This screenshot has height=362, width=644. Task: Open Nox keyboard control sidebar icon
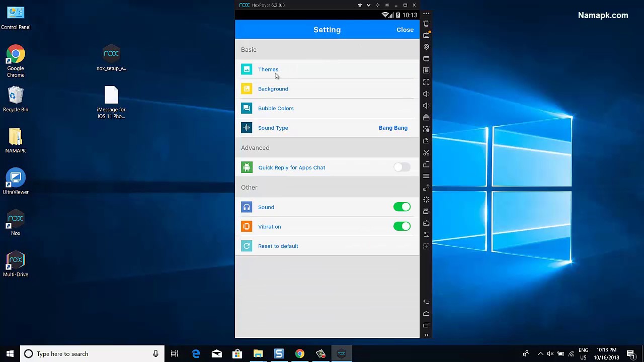[426, 35]
